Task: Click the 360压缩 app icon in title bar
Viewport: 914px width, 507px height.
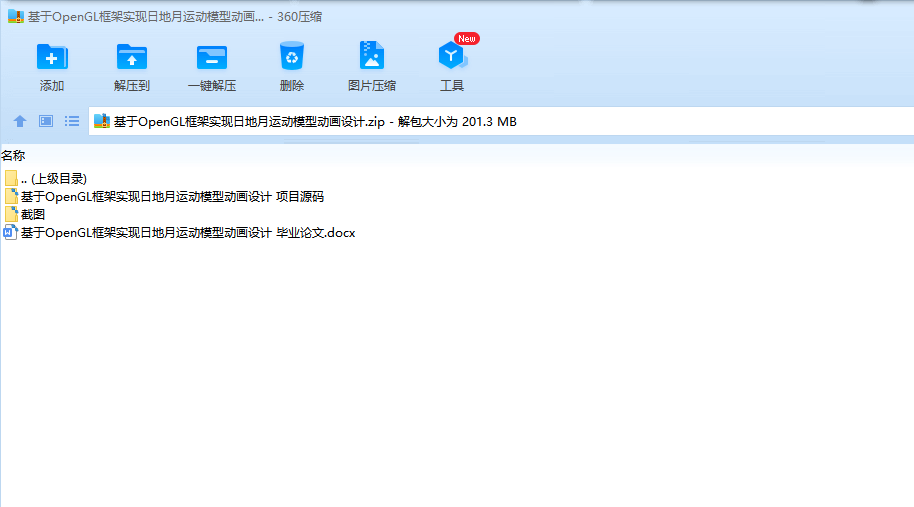Action: point(16,16)
